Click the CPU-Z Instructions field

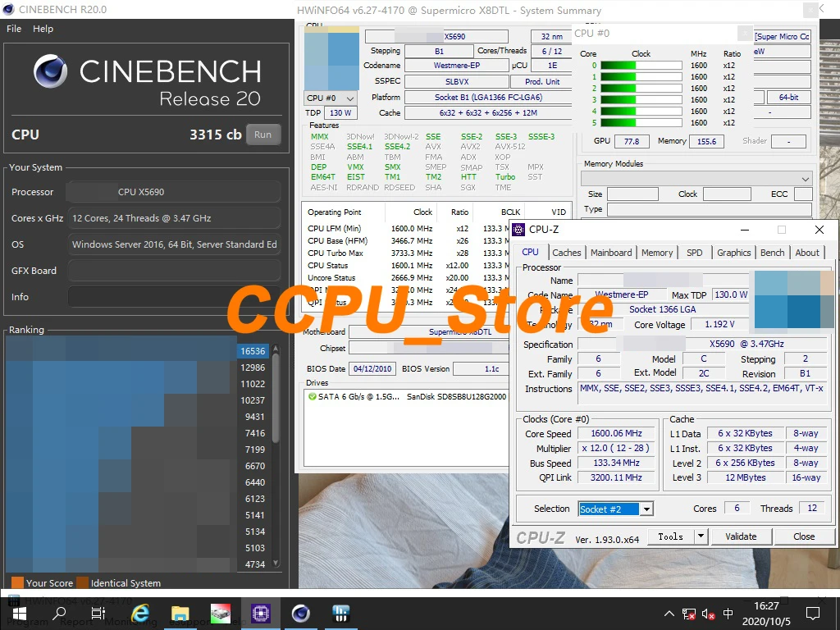click(704, 395)
